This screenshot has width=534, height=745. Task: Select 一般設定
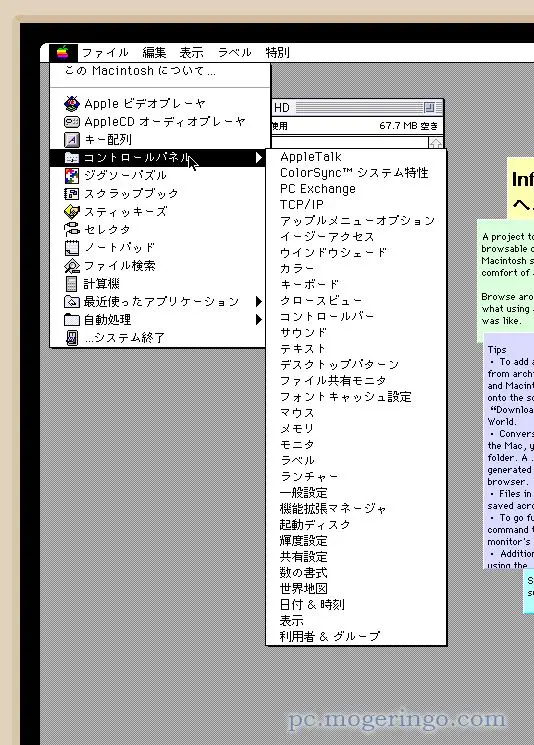[x=356, y=493]
